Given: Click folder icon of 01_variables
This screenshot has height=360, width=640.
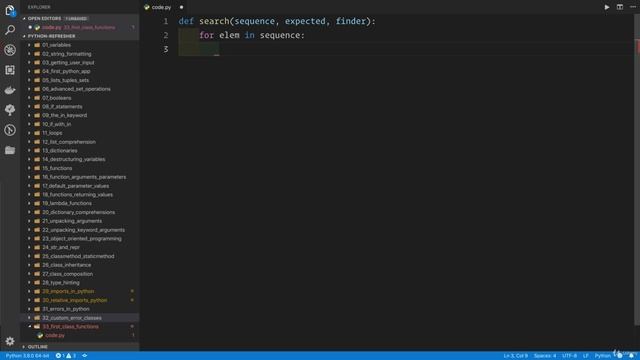Looking at the screenshot, I should [x=37, y=45].
